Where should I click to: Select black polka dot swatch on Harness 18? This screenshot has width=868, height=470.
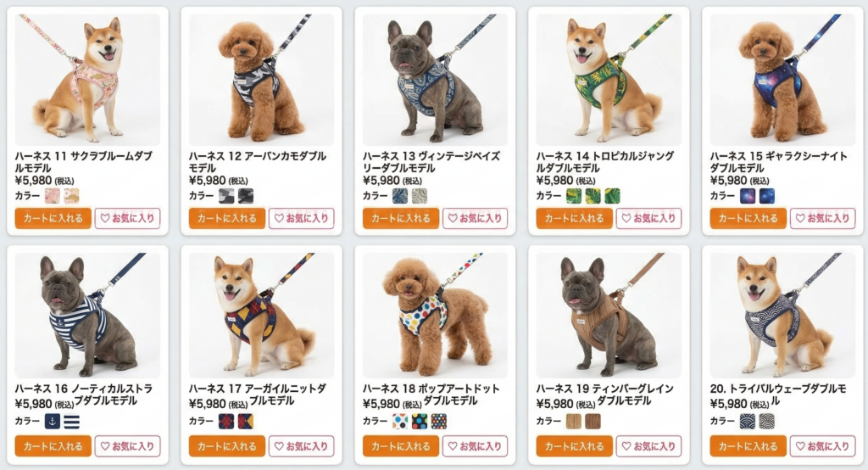[420, 422]
